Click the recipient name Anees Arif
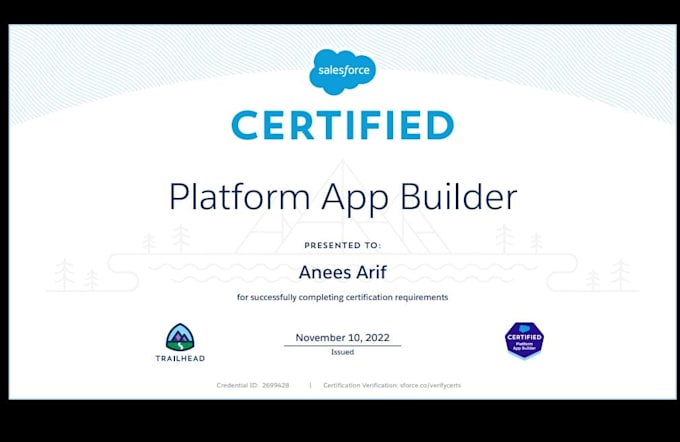 [x=343, y=272]
